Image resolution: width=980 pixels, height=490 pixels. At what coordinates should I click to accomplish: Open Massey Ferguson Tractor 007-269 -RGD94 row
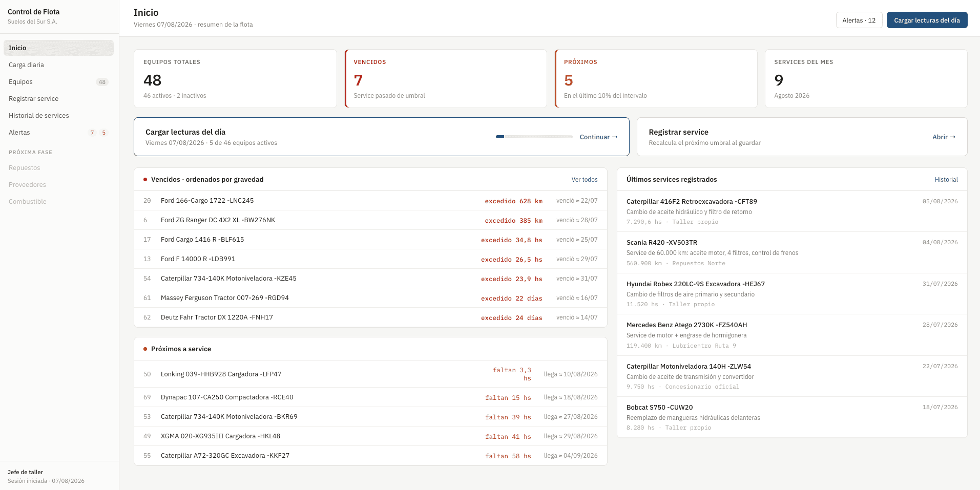click(370, 298)
